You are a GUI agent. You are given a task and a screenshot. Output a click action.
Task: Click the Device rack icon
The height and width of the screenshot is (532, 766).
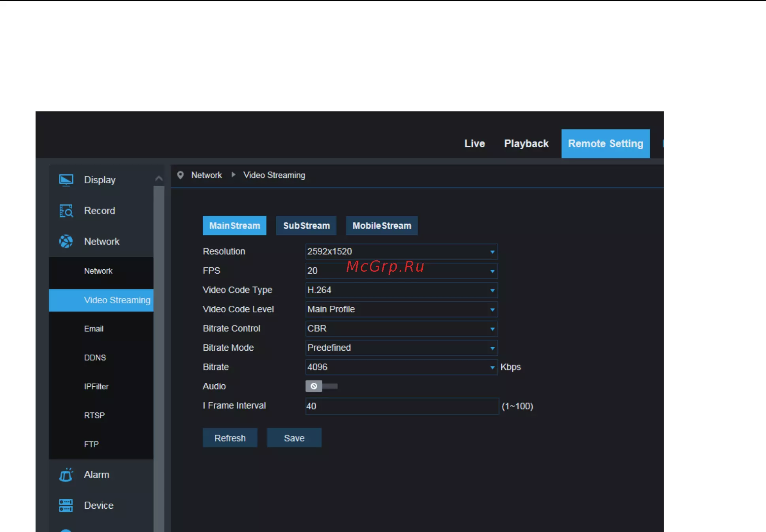pyautogui.click(x=66, y=506)
